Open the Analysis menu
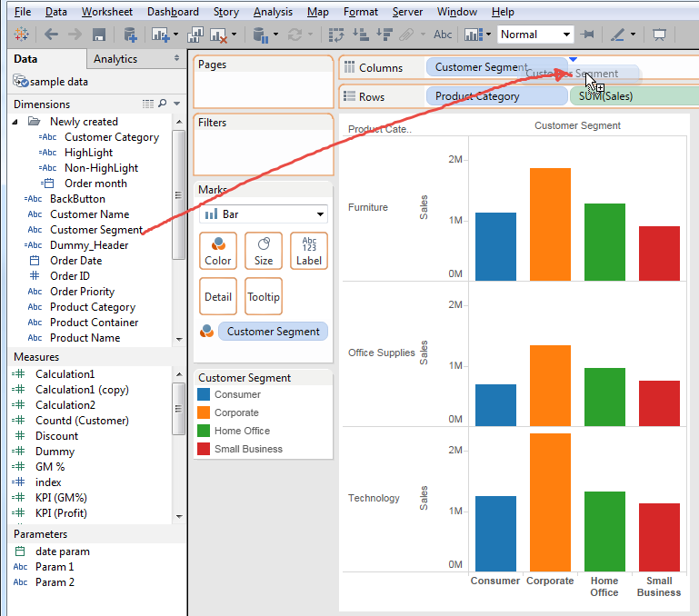 coord(273,12)
